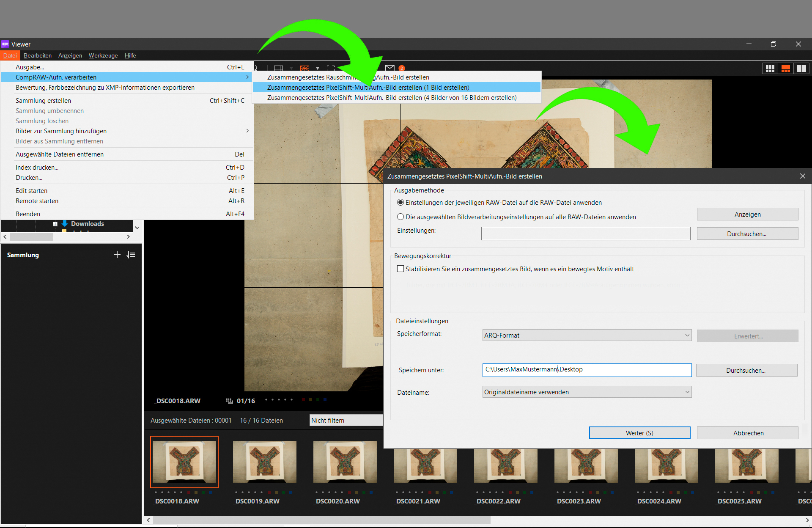812x528 pixels.
Task: Click the red color label under the preview
Action: (x=303, y=399)
